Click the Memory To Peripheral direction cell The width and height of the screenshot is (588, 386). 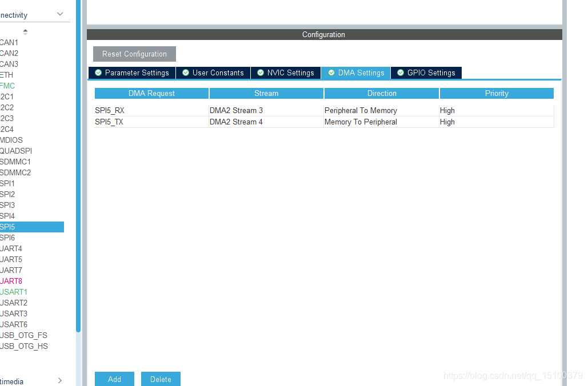[x=381, y=122]
